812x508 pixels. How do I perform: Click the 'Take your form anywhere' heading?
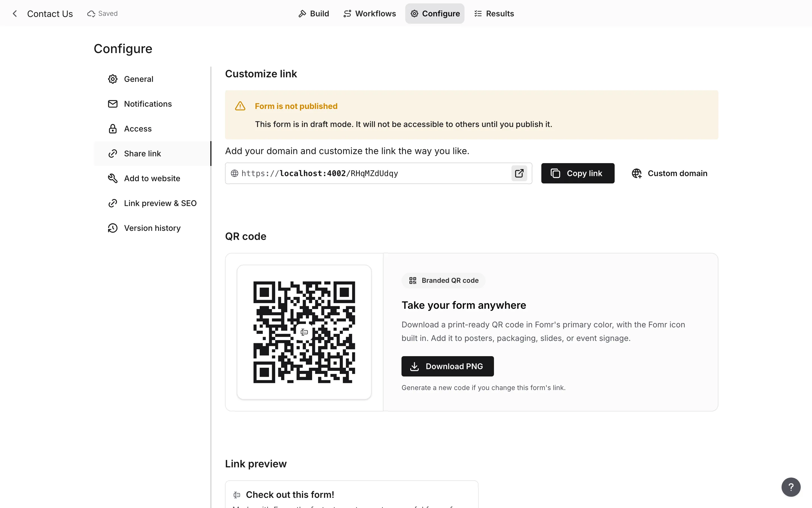point(464,305)
